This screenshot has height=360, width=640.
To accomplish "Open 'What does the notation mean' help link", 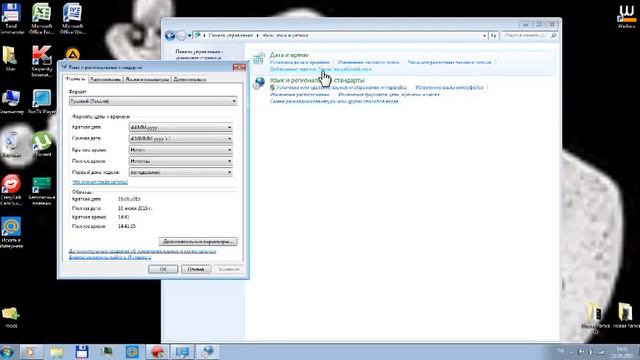I will pyautogui.click(x=100, y=182).
